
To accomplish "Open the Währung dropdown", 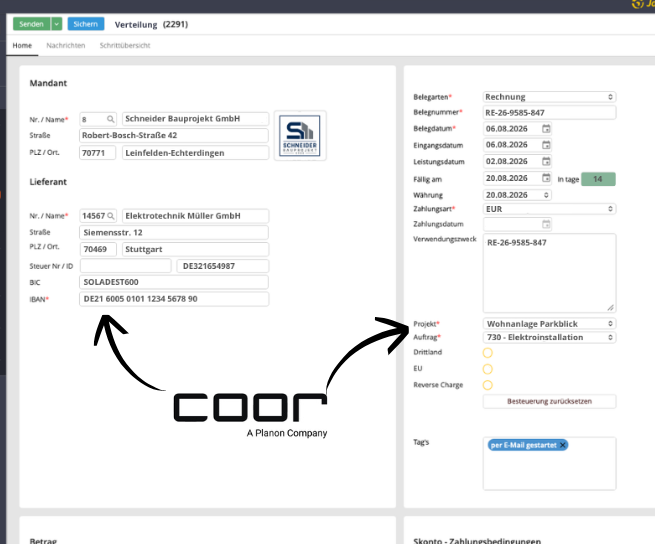I will 517,195.
